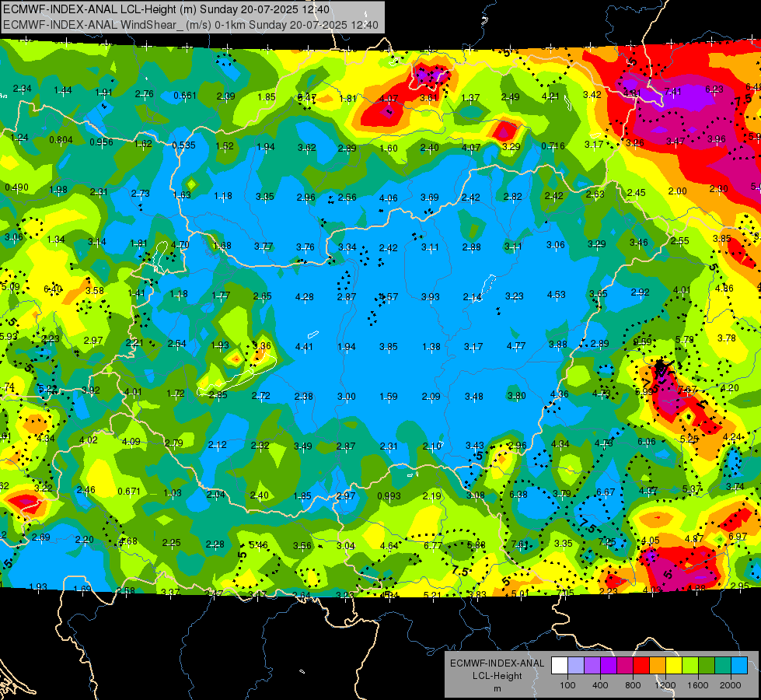
Task: Click the legend tick label 800
Action: (633, 685)
